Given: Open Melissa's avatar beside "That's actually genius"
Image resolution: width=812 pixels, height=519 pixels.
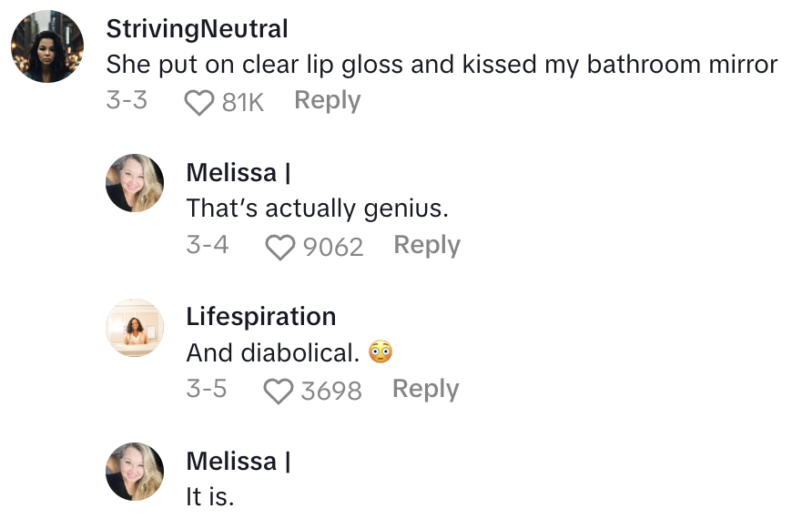Looking at the screenshot, I should [x=135, y=183].
